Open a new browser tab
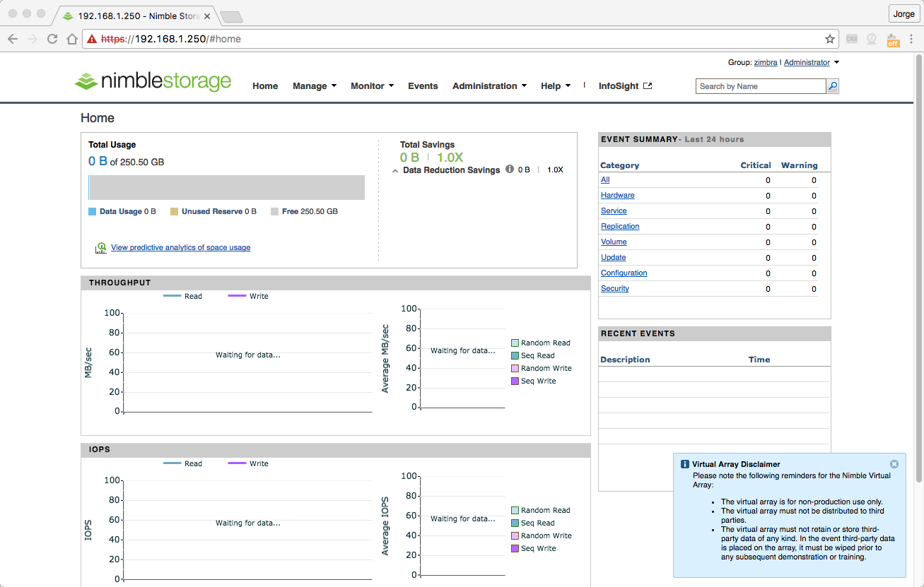This screenshot has width=924, height=587. [x=231, y=16]
